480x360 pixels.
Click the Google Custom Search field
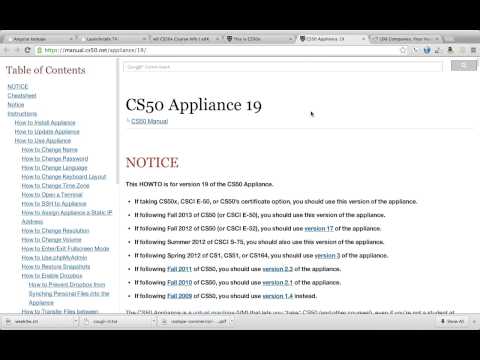coord(283,67)
